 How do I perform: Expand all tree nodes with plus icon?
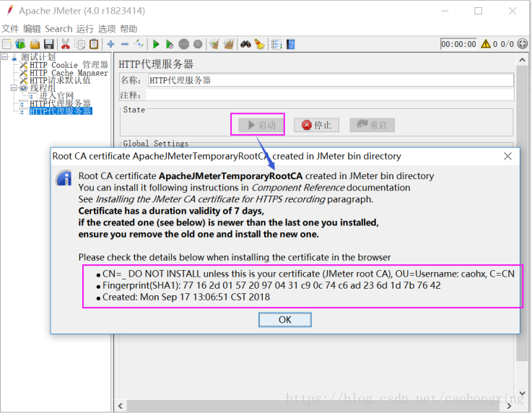coord(111,44)
